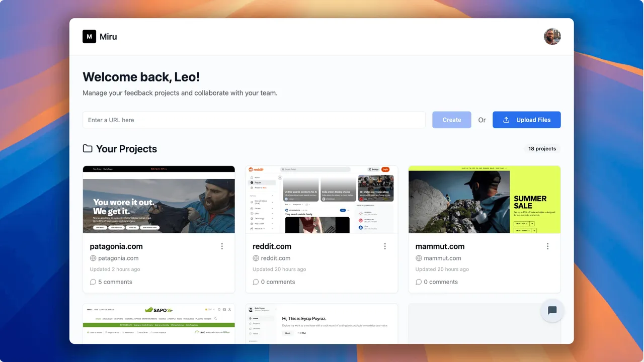
Task: Click 0 comments on reddit.com card
Action: 278,282
